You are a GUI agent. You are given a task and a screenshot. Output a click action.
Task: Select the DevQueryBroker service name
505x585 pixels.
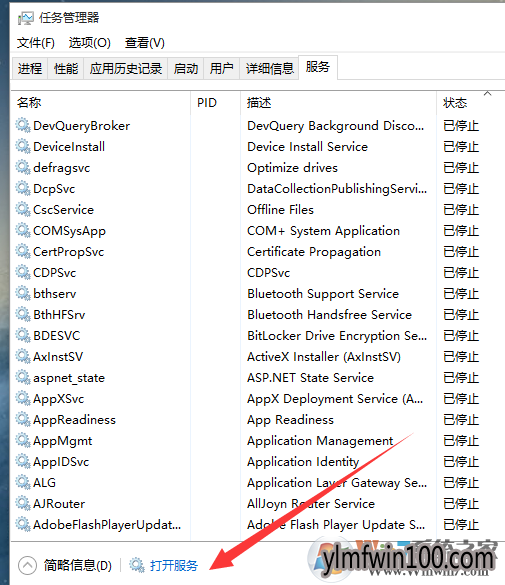point(81,126)
